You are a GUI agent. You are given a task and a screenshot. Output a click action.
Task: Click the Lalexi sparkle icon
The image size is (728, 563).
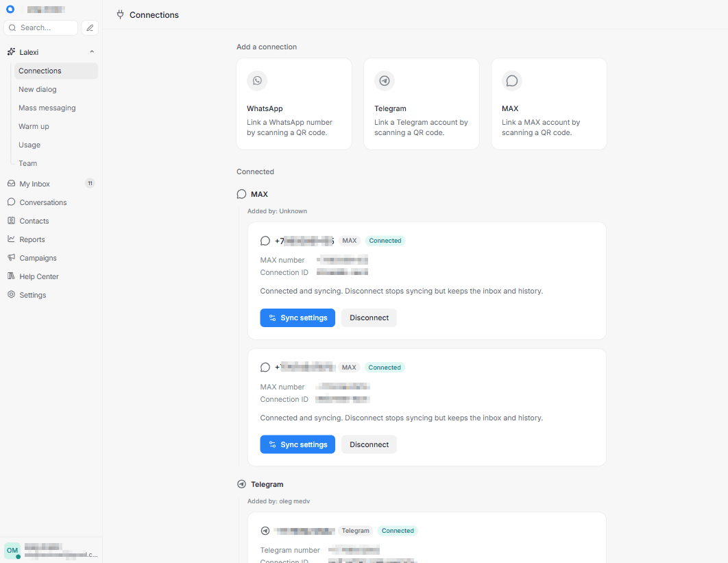point(12,52)
